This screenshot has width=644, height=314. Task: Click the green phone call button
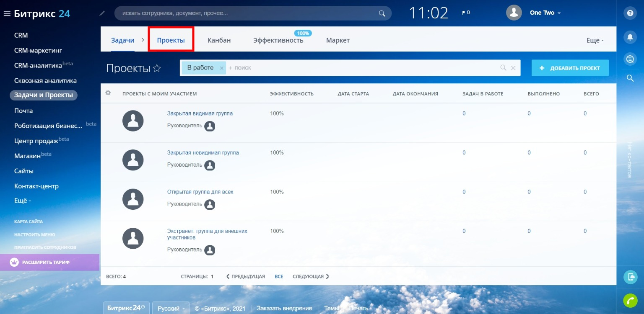pos(630,300)
